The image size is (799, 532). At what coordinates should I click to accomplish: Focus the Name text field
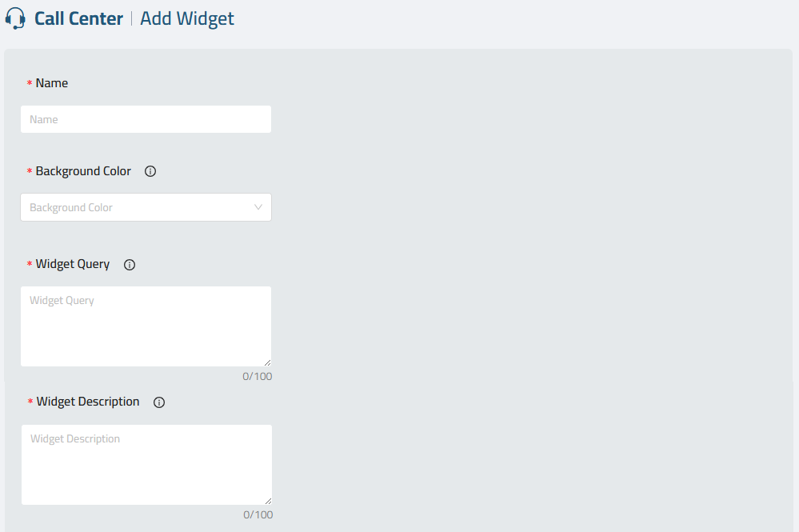(x=146, y=119)
